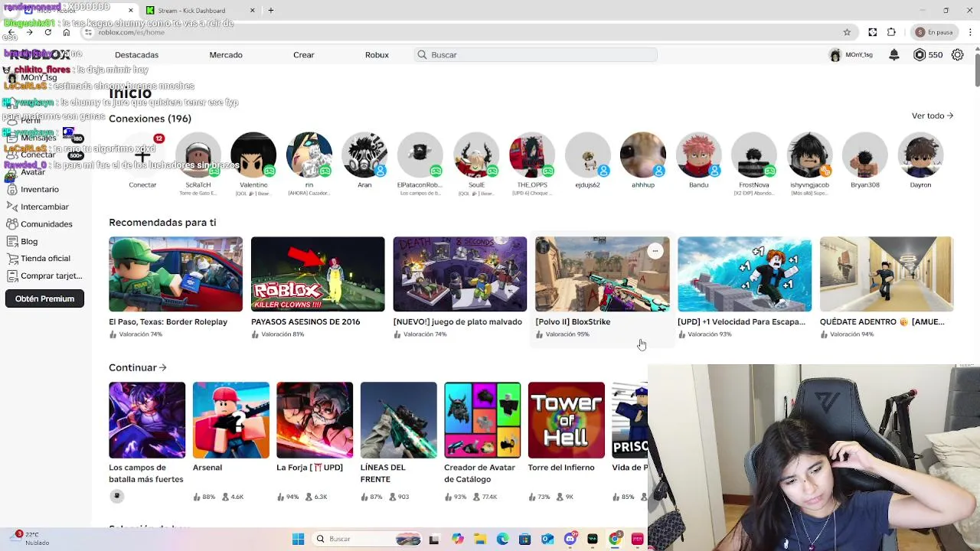Open the Windows Start menu

(298, 539)
